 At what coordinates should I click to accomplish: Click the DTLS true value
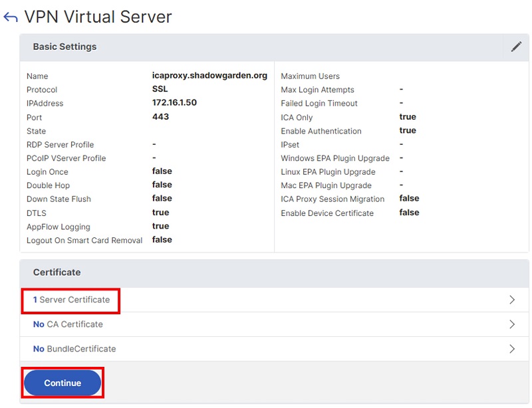pos(160,213)
